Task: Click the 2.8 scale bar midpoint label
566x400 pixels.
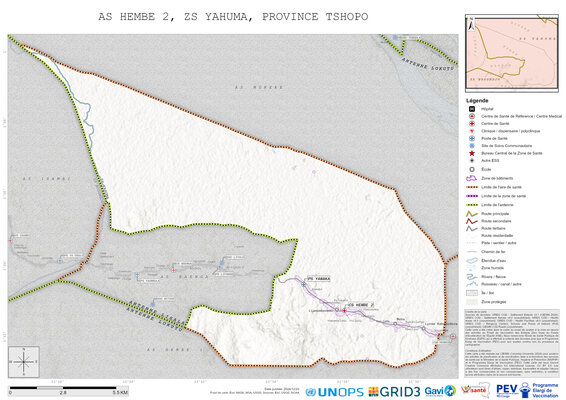Action: coord(63,392)
